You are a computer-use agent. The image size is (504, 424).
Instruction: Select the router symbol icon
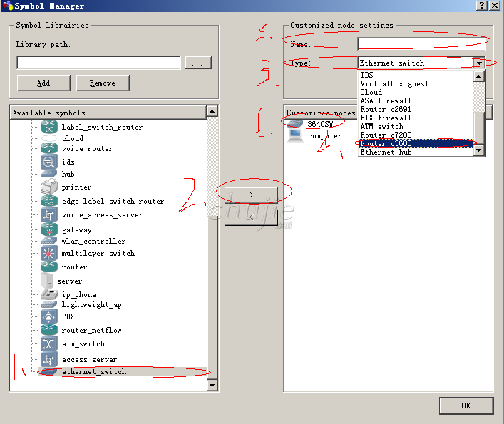(x=49, y=267)
